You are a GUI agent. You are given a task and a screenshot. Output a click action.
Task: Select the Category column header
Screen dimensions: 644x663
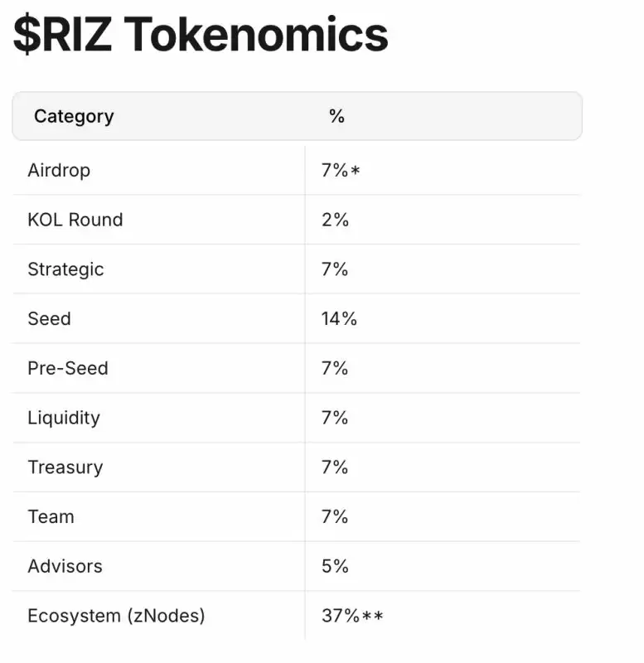coord(74,116)
